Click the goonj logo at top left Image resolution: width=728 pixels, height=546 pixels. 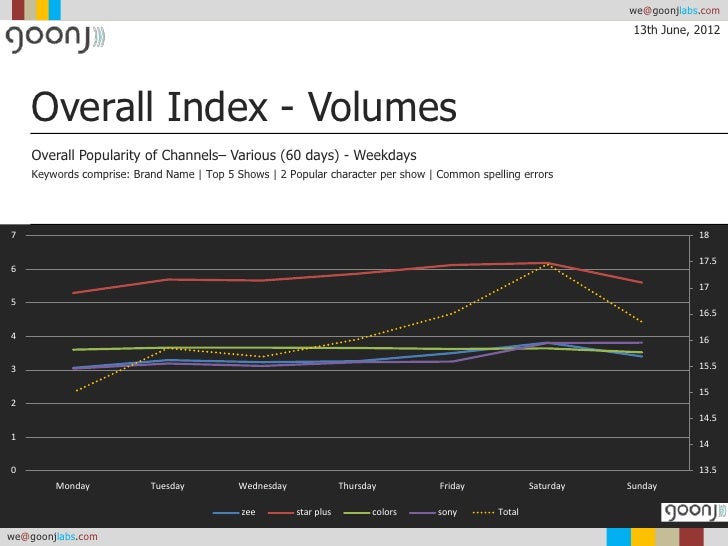coord(55,39)
